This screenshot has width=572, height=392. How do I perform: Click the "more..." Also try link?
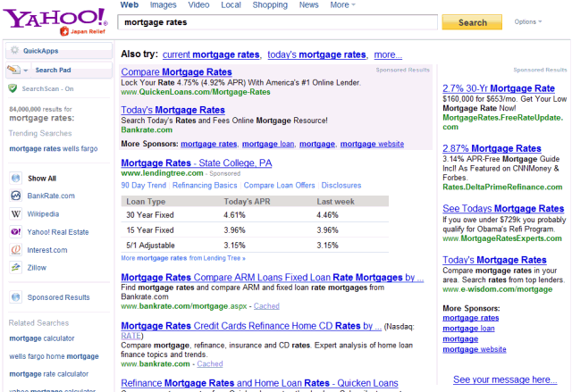388,54
